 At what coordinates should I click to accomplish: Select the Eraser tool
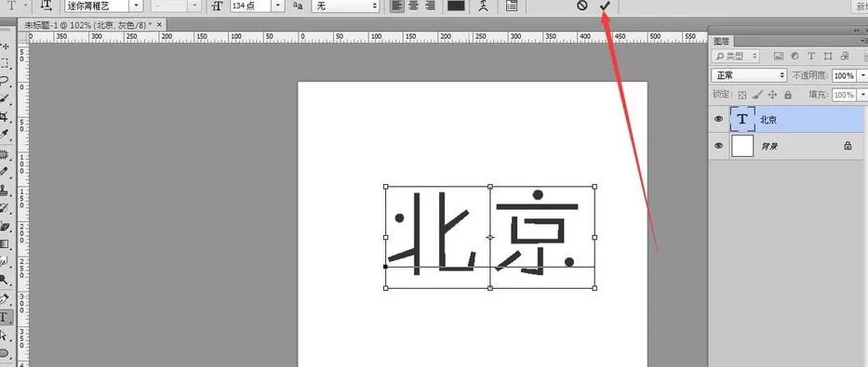(x=6, y=226)
